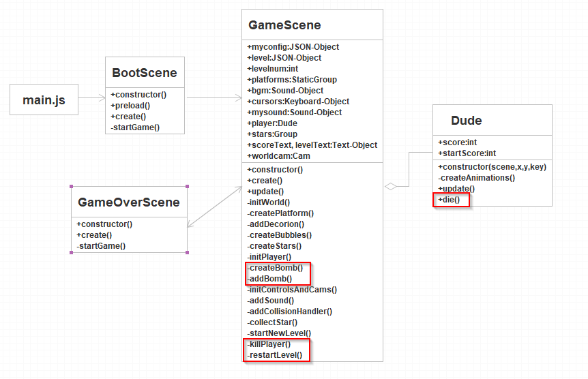This screenshot has width=588, height=379.
Task: Grab the bottom-right purple handle of GameOverScene
Action: click(x=187, y=252)
